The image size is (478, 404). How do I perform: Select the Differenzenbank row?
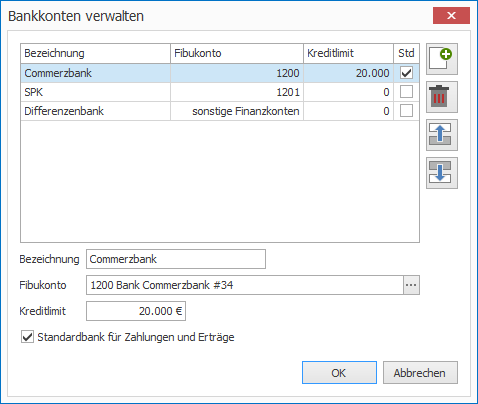click(220, 111)
